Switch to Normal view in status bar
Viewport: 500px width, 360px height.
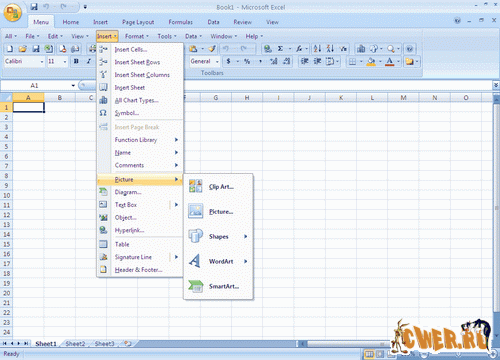(369, 354)
